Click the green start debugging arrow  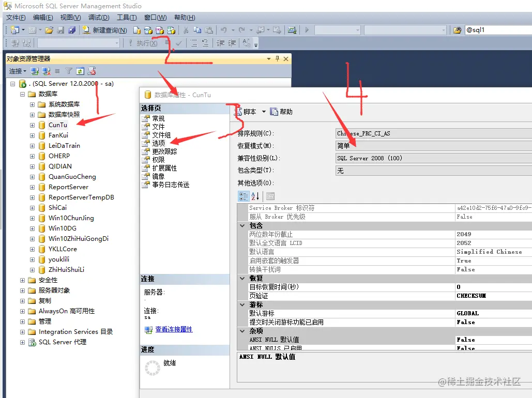(307, 30)
